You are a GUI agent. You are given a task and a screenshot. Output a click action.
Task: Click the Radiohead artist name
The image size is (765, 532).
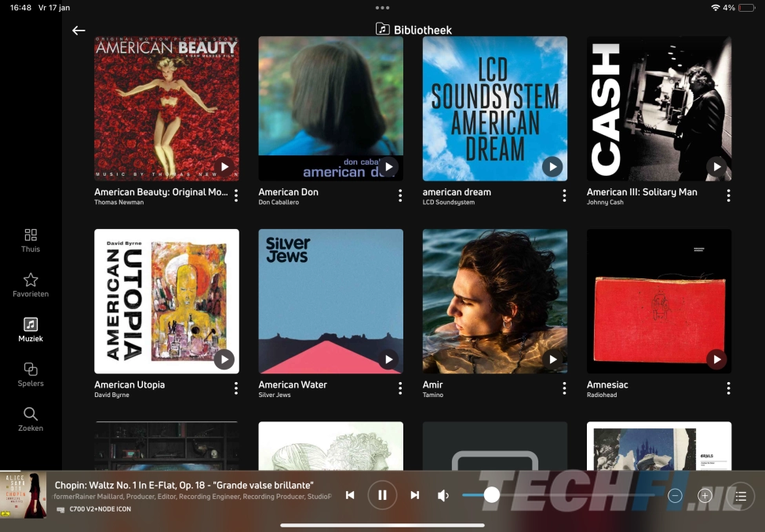pos(602,395)
